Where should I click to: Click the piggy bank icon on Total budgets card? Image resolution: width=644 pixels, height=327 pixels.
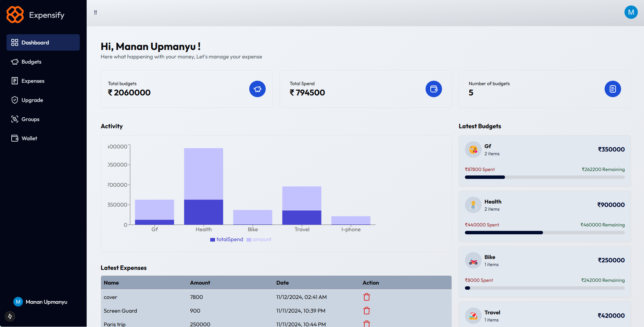point(257,89)
